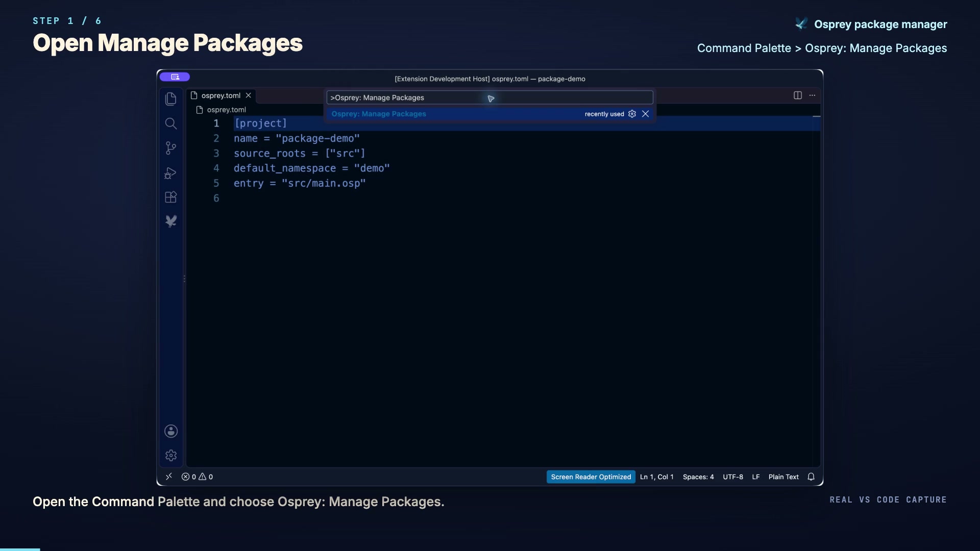The image size is (980, 551).
Task: Click the sidebar resize sash handle
Action: (184, 279)
